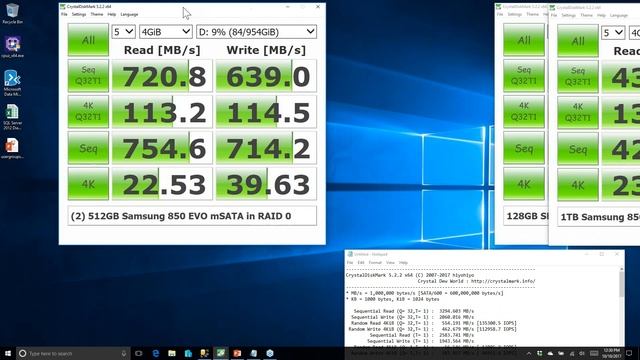Click the 113.2 read result value
This screenshot has height=360, width=640.
[x=162, y=112]
